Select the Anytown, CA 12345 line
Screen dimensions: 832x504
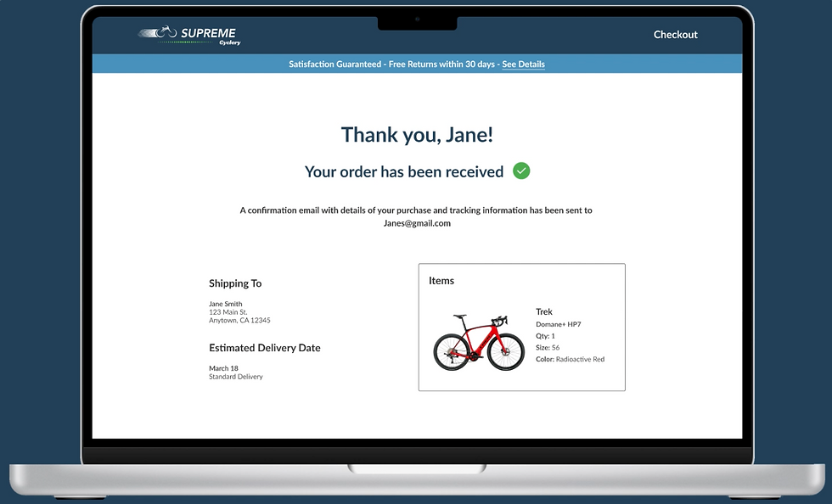(239, 321)
